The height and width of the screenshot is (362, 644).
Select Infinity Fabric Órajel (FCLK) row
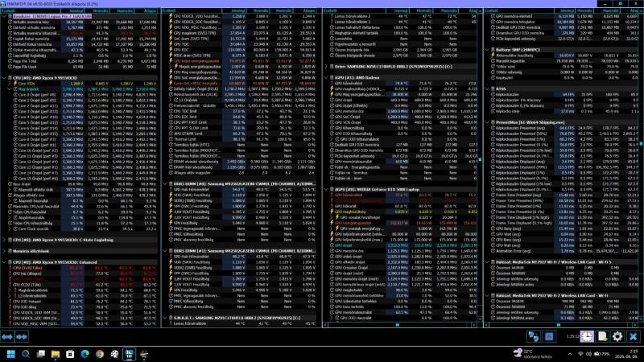[241, 88]
